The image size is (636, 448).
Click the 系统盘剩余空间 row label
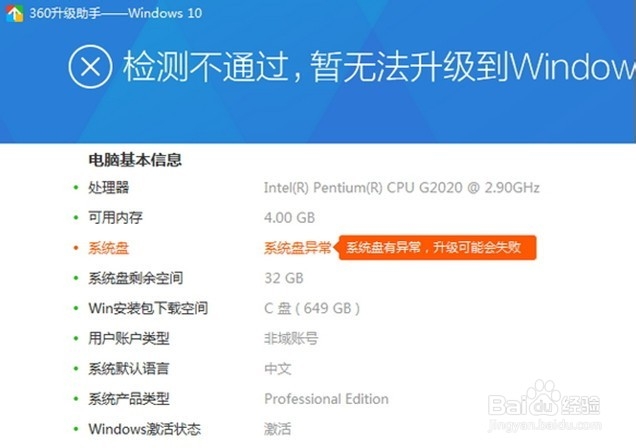pyautogui.click(x=135, y=278)
